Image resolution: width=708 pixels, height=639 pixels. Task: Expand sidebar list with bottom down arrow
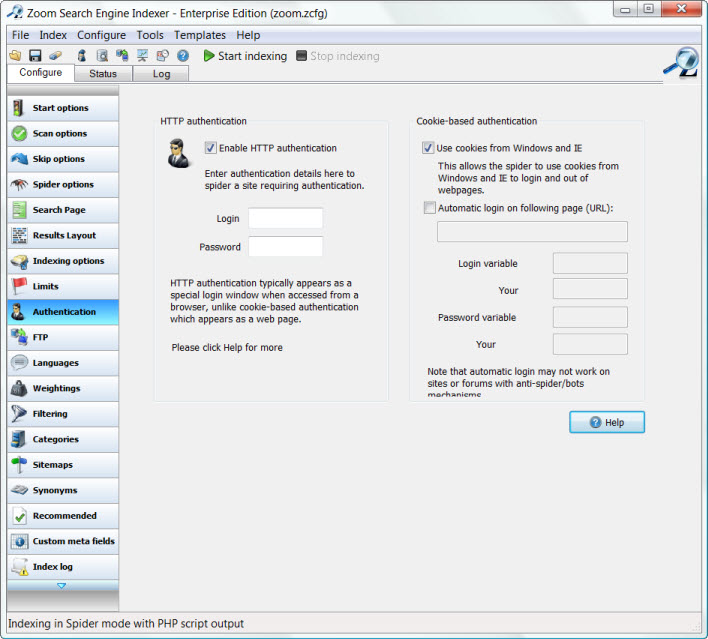(62, 586)
